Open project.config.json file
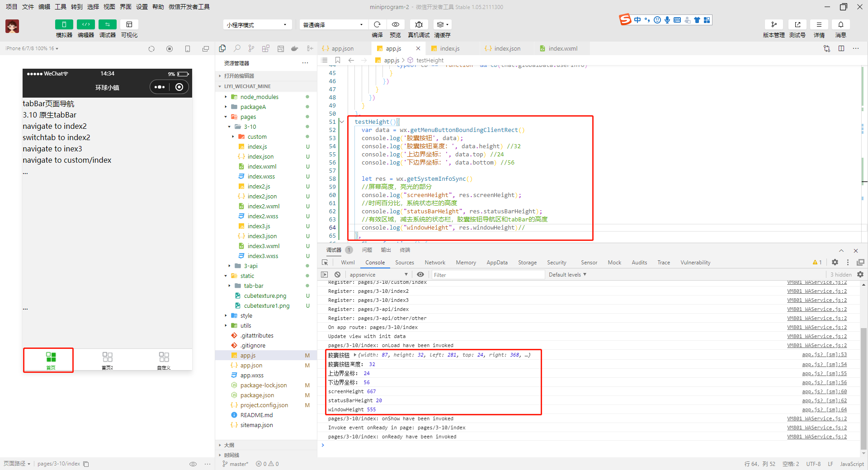This screenshot has width=868, height=470. [264, 405]
